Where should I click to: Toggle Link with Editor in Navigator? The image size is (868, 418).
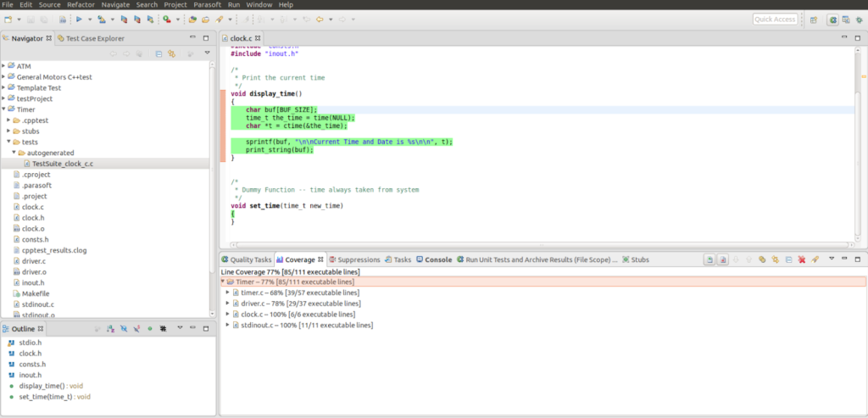click(171, 53)
